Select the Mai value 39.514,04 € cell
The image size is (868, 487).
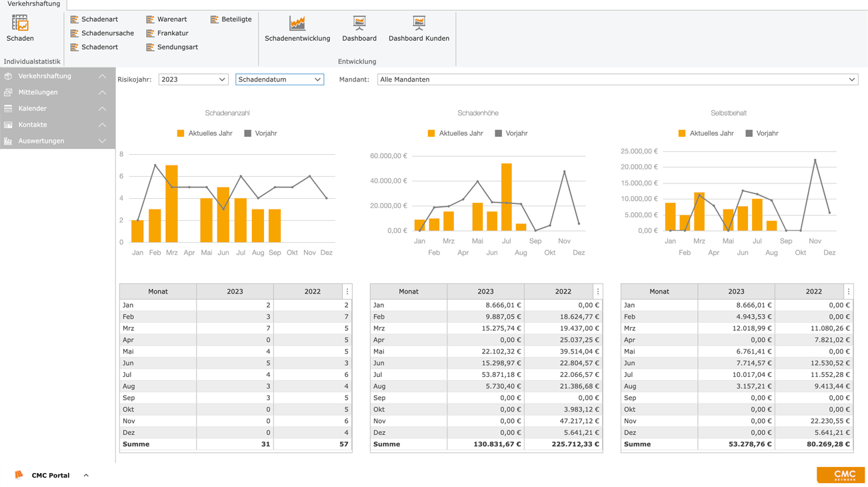pyautogui.click(x=563, y=352)
